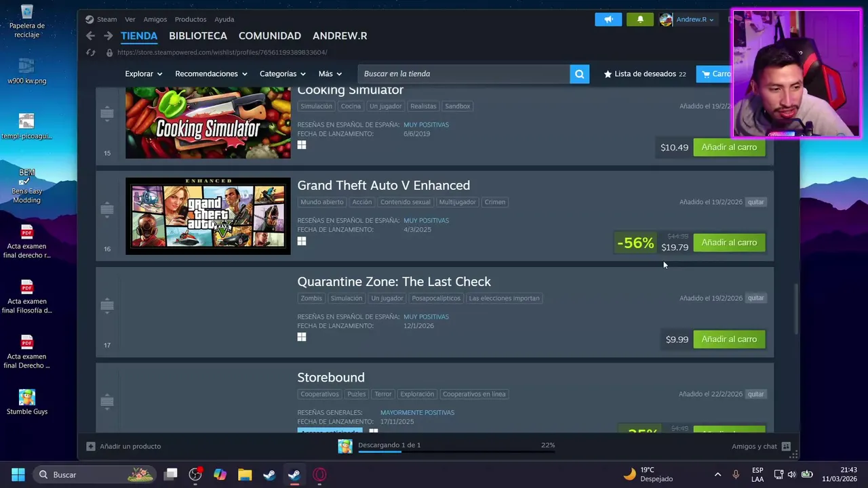Click the drag handle for Quarantine Zone row
The width and height of the screenshot is (868, 488).
pos(106,306)
